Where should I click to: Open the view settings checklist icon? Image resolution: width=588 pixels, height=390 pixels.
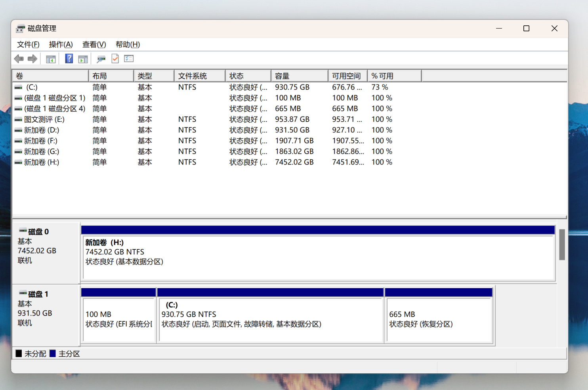[x=129, y=59]
